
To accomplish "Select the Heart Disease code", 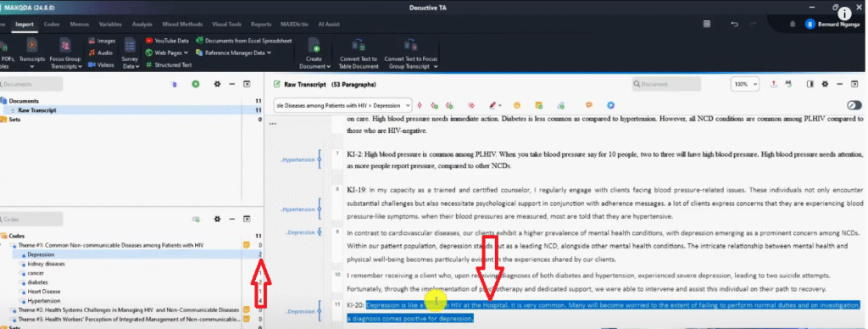I will point(44,292).
